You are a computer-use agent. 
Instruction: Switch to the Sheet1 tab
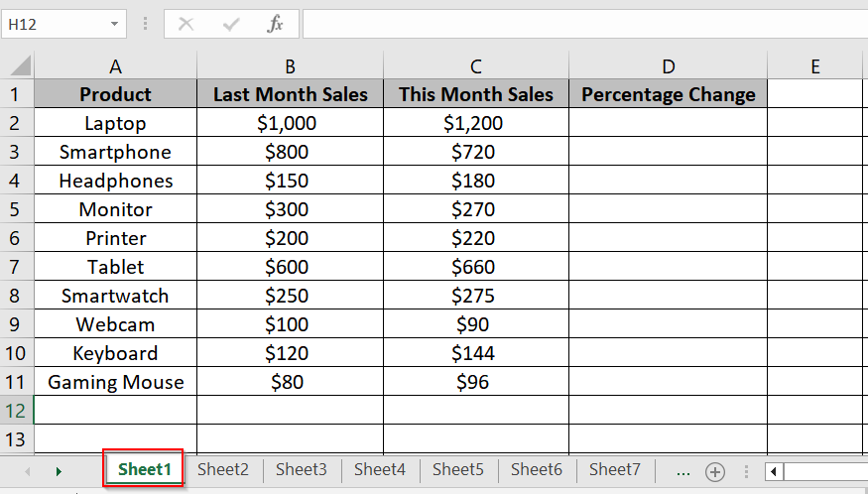click(144, 469)
